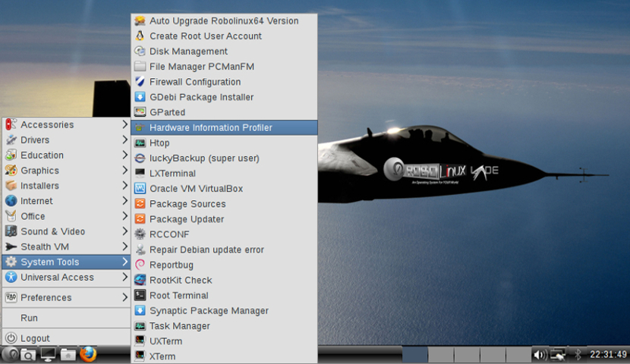The width and height of the screenshot is (630, 364).
Task: Expand the Preferences submenu arrow
Action: click(124, 297)
